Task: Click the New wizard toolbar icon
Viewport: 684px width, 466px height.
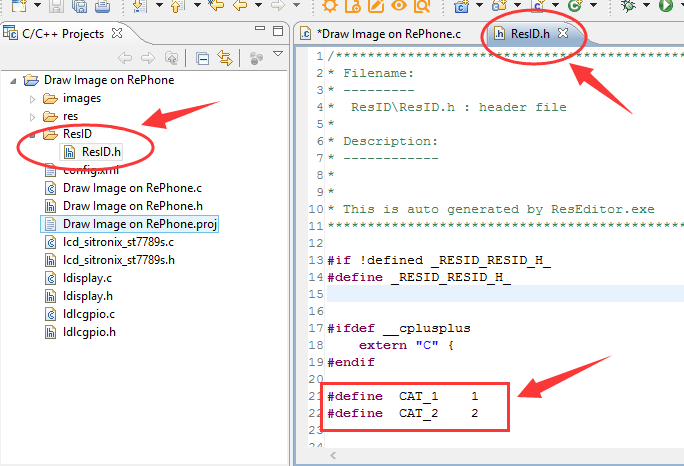Action: click(19, 6)
